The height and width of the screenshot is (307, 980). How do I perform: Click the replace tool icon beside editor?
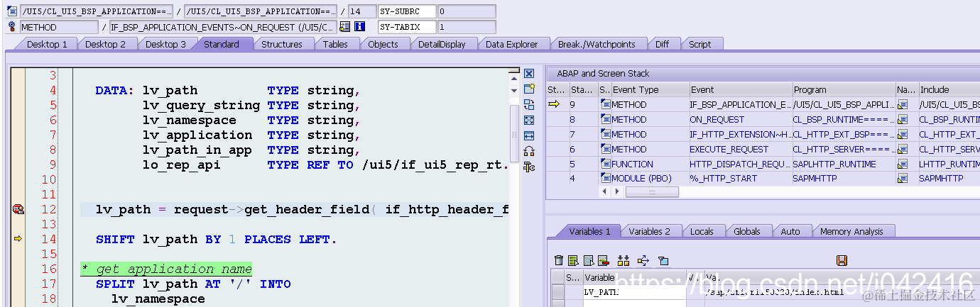pos(528,105)
